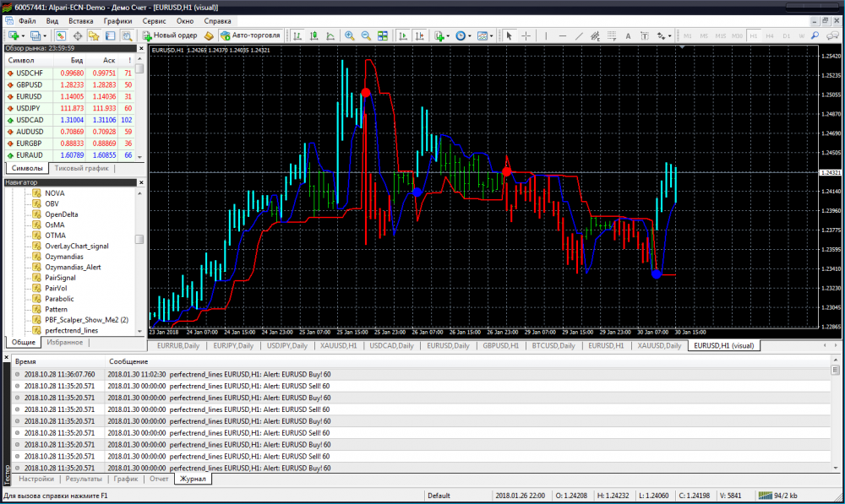Open the Графики menu
The height and width of the screenshot is (504, 845).
pos(117,21)
